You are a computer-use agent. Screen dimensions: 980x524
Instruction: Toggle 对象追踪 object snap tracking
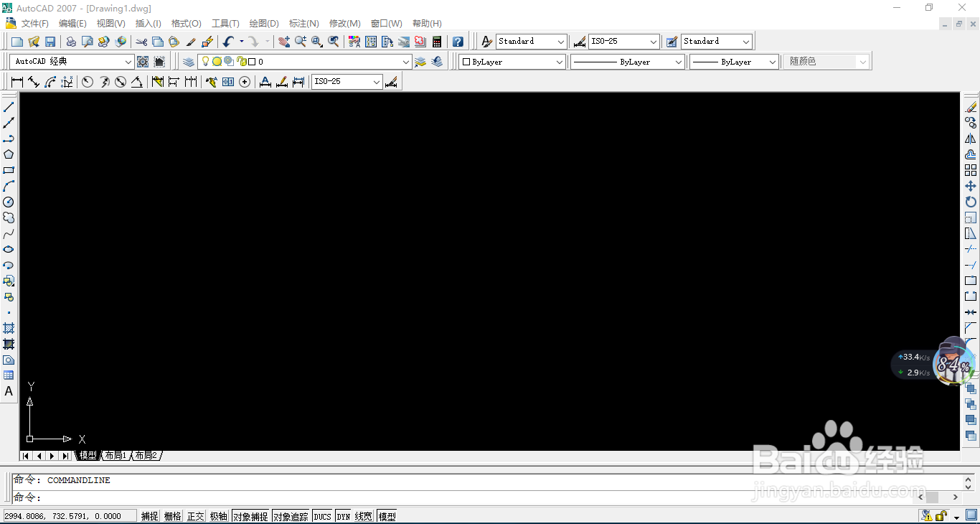291,516
